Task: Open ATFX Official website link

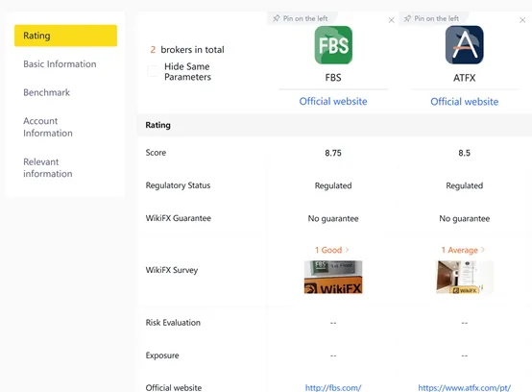Action: 464,102
